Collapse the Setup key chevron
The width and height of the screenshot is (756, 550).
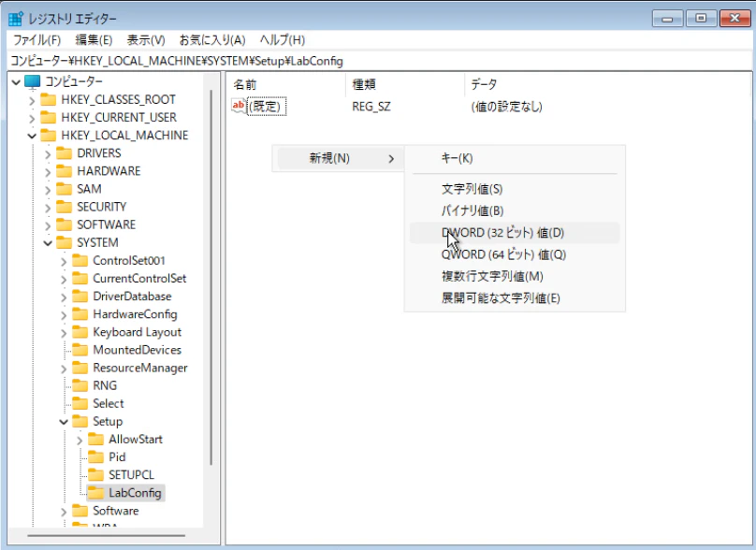pos(64,422)
